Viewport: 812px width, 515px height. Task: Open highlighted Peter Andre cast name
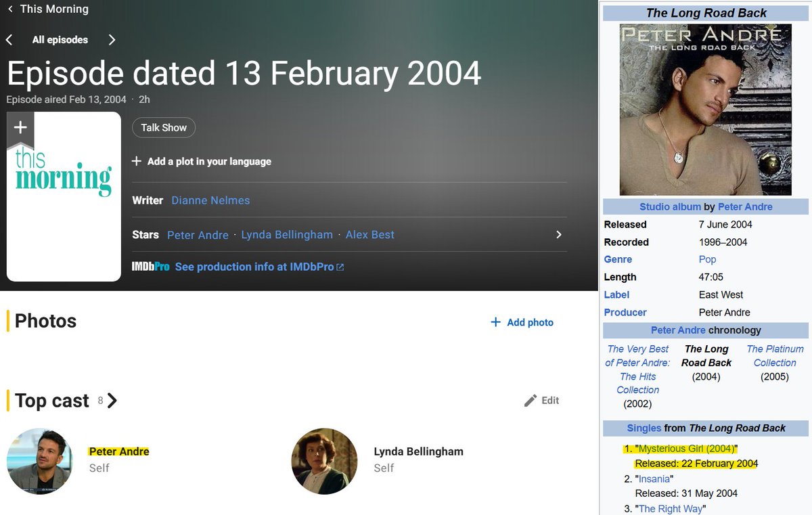(x=119, y=451)
